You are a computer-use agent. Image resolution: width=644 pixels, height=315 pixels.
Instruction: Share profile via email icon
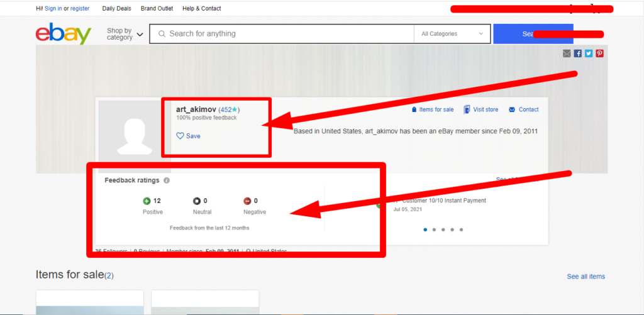point(567,53)
